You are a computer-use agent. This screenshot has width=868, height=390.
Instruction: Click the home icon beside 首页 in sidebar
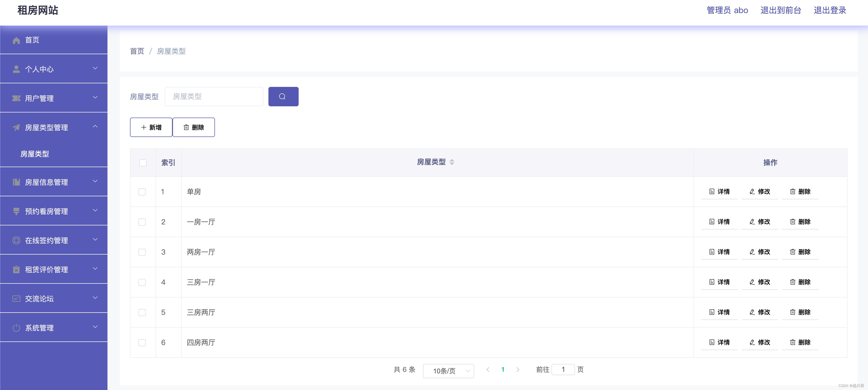[x=16, y=40]
